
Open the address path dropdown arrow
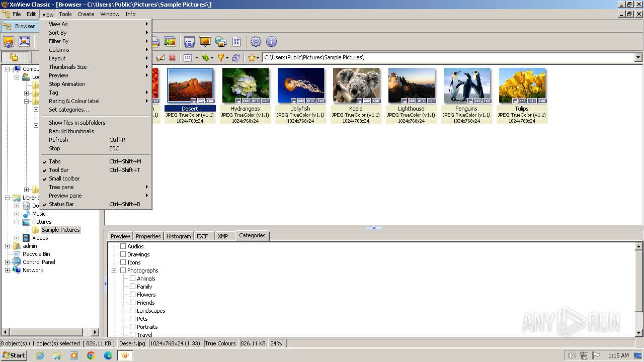click(638, 58)
